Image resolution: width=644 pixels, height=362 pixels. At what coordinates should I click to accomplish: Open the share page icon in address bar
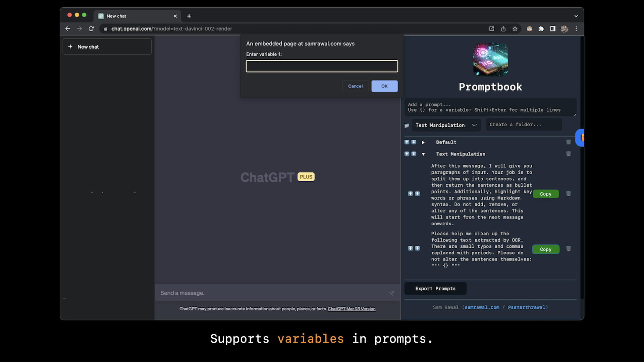[x=503, y=29]
